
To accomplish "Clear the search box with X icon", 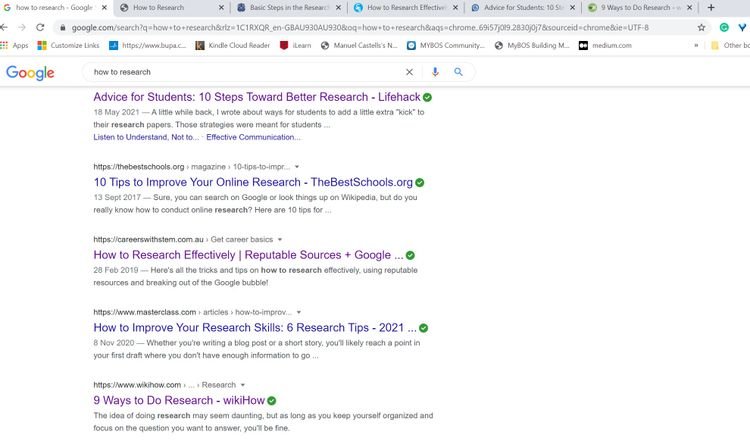I will pos(408,72).
